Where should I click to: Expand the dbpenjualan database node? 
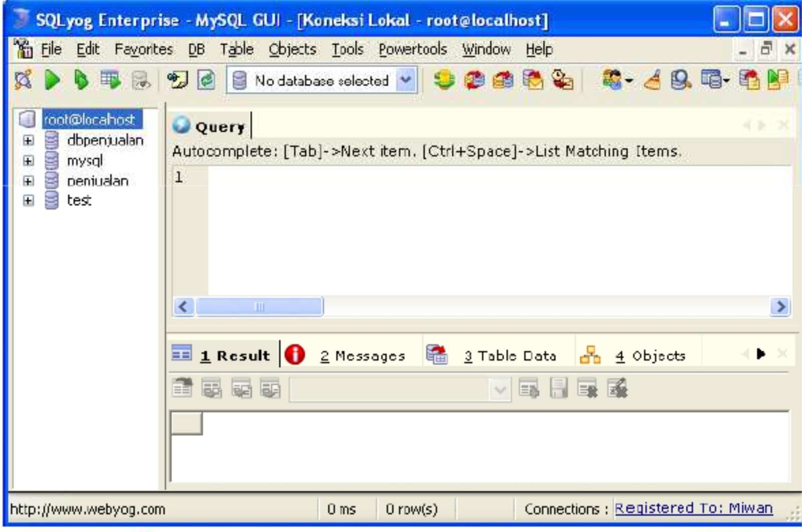coord(28,141)
